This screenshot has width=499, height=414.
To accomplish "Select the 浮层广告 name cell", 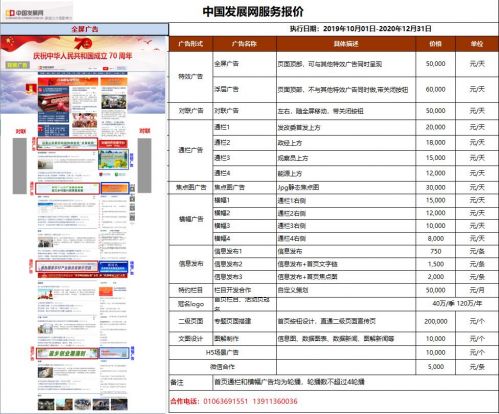I will tap(244, 89).
